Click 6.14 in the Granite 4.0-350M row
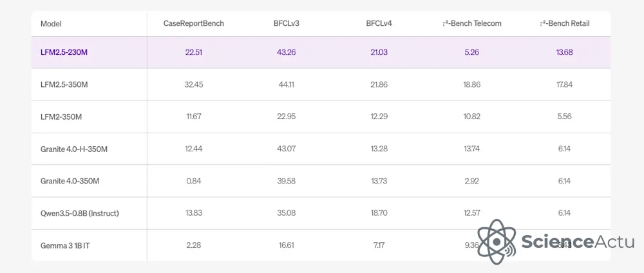Screen dimensions: 644x273 [564, 181]
